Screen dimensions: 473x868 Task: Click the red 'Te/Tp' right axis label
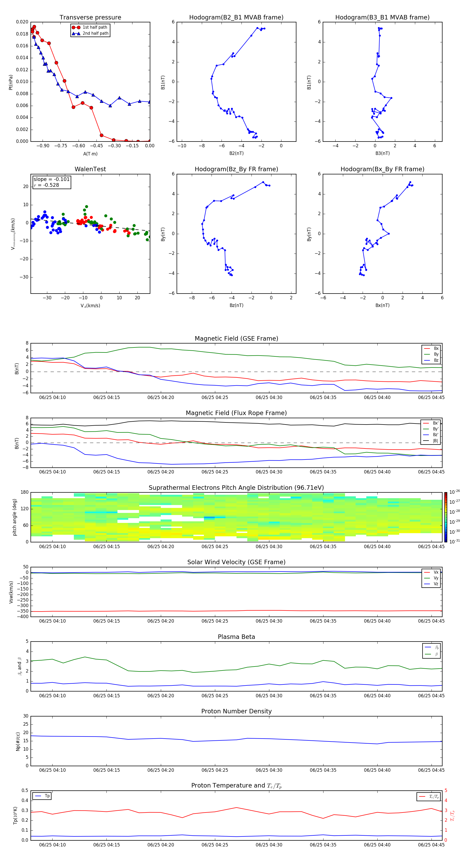tap(453, 816)
